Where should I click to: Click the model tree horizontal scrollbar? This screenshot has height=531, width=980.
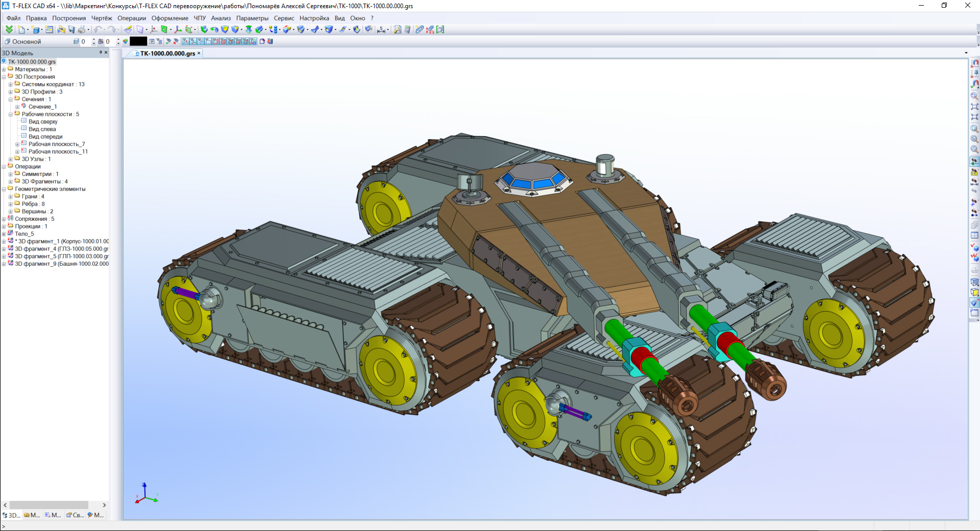(48, 505)
